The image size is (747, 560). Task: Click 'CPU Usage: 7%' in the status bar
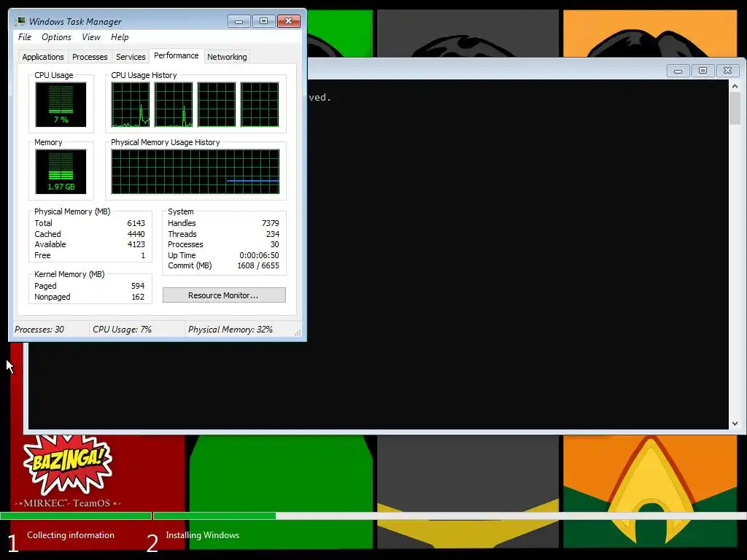[x=122, y=330]
